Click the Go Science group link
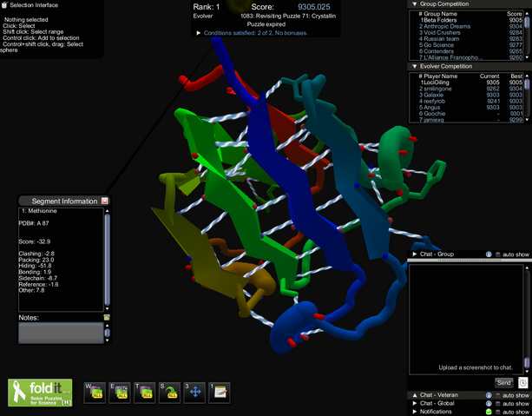Screen dimensions: 532x416 [438, 45]
